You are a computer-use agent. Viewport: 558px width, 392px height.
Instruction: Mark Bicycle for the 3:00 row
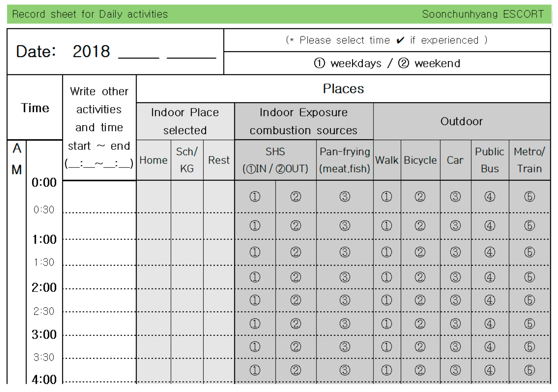(x=420, y=347)
